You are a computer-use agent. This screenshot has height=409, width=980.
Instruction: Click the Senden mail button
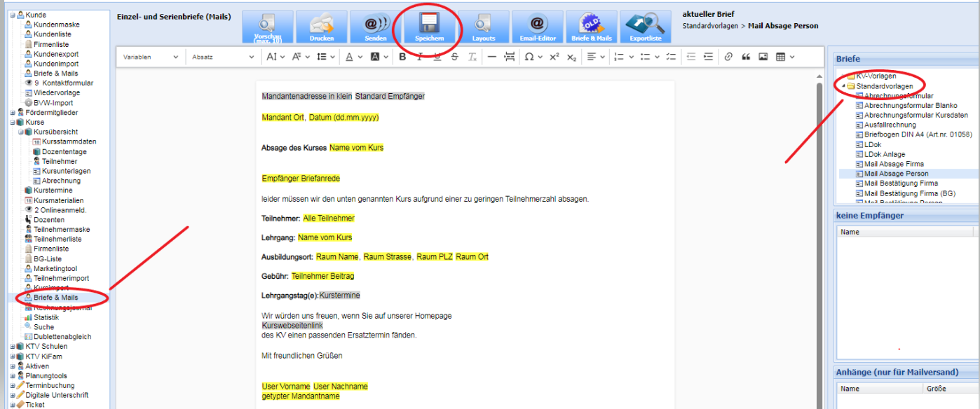375,28
